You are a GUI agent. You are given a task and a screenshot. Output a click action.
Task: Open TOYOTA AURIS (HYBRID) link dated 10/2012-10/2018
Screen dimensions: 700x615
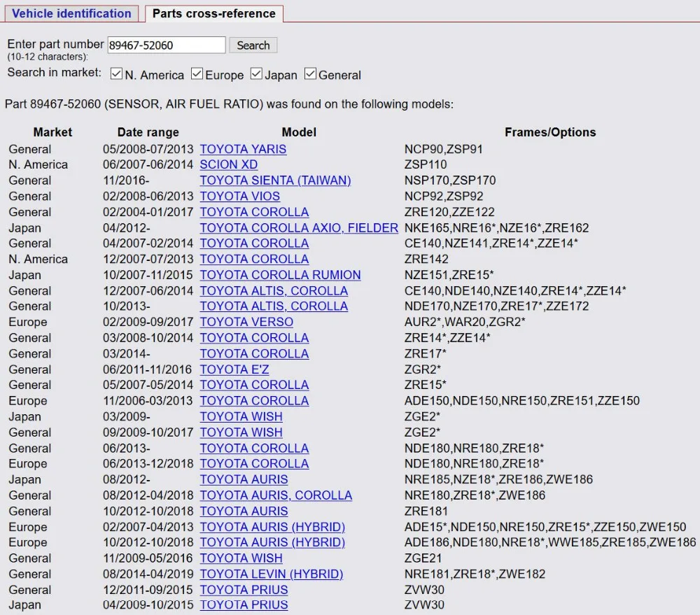click(272, 542)
